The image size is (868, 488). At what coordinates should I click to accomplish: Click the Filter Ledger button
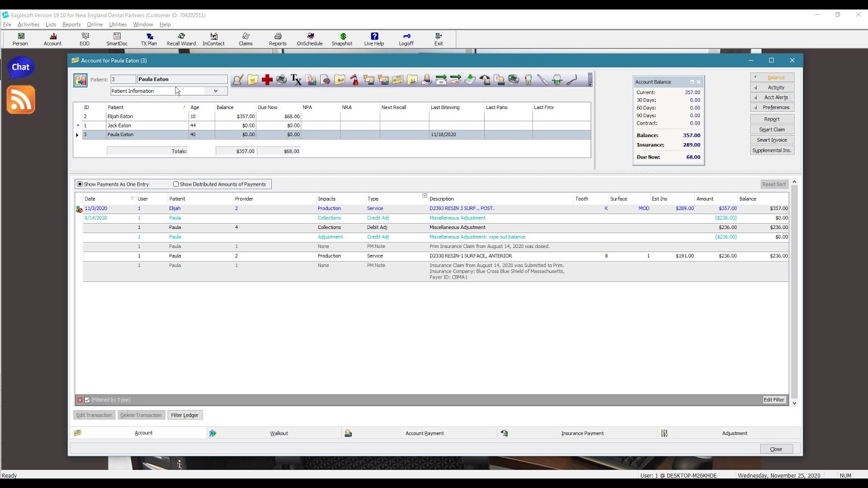pyautogui.click(x=184, y=415)
